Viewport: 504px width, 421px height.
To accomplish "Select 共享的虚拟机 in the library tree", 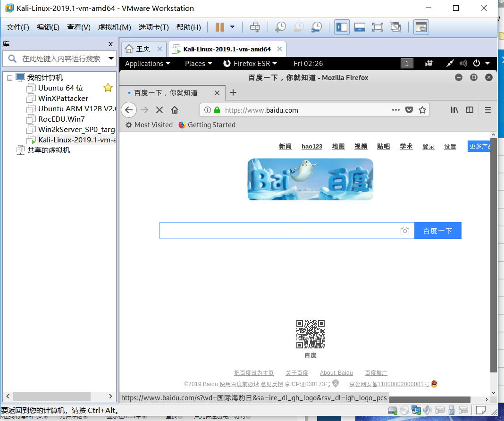I will point(48,150).
